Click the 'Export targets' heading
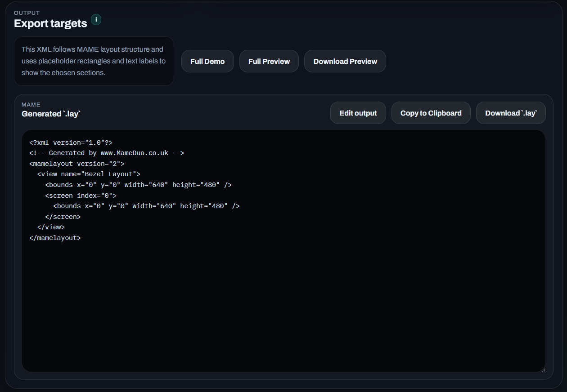This screenshot has width=567, height=392. click(50, 23)
